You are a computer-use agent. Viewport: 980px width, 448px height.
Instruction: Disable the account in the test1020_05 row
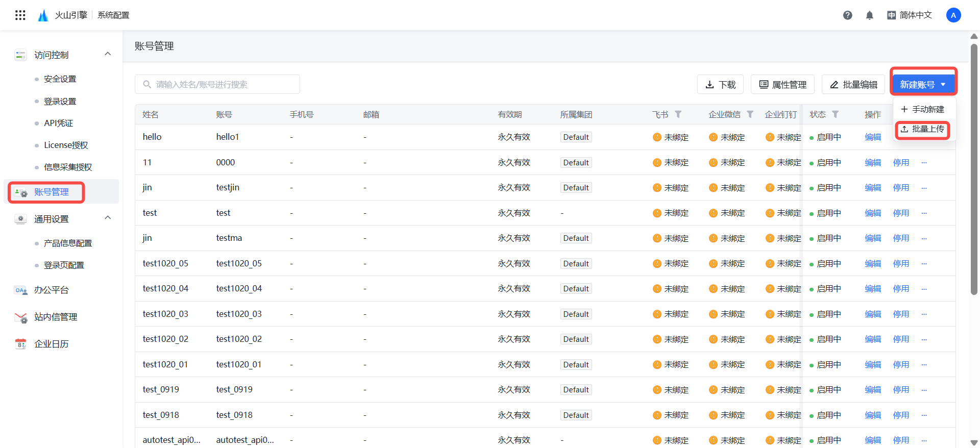[901, 264]
